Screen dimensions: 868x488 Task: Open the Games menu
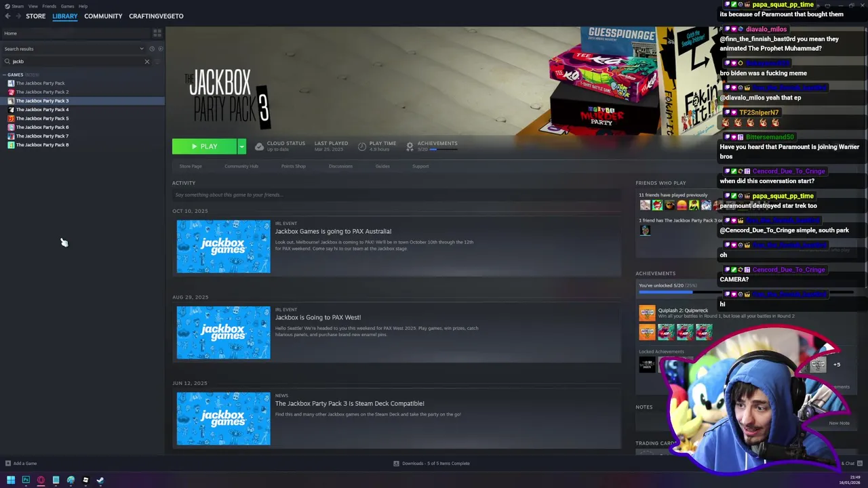(x=67, y=6)
